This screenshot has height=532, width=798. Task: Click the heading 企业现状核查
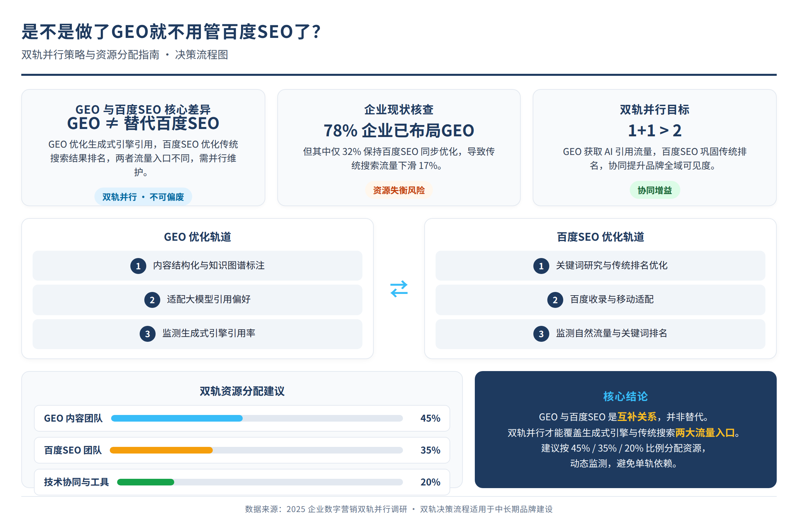399,109
